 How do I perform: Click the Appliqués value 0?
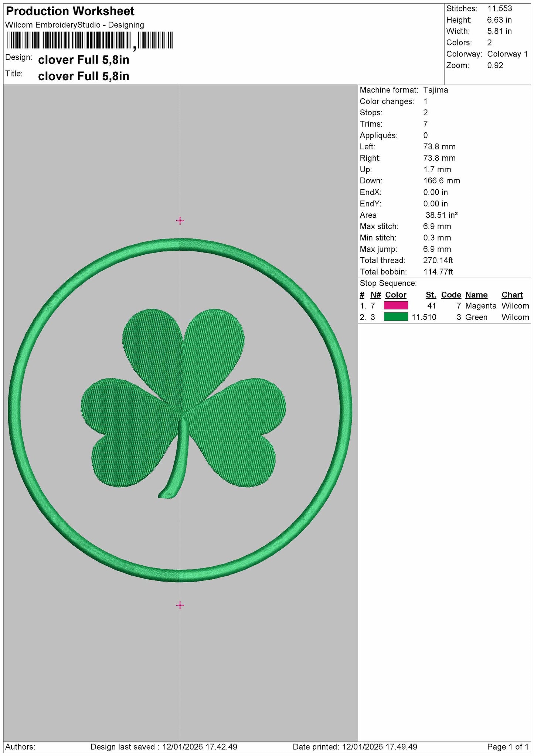pyautogui.click(x=426, y=136)
